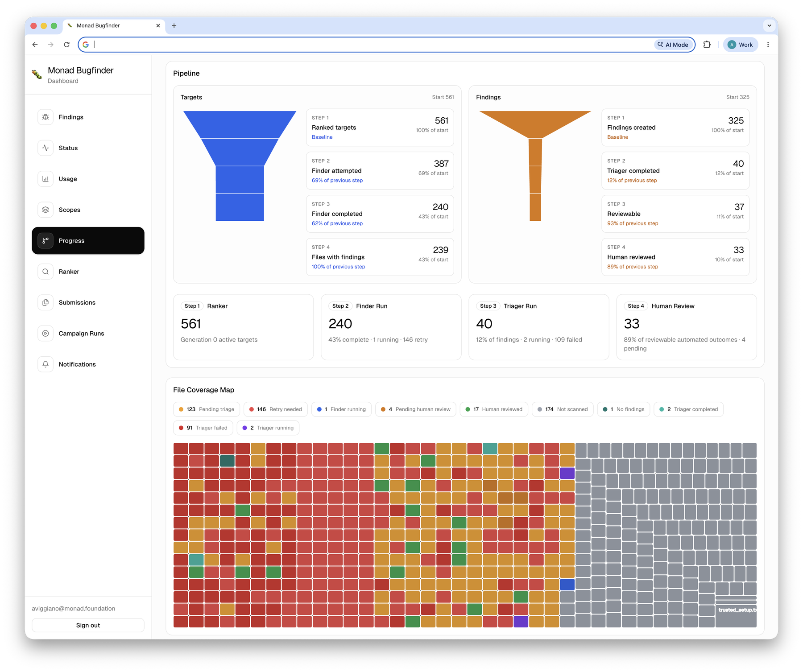
Task: Click the Human reviewed step 4 card
Action: [675, 257]
